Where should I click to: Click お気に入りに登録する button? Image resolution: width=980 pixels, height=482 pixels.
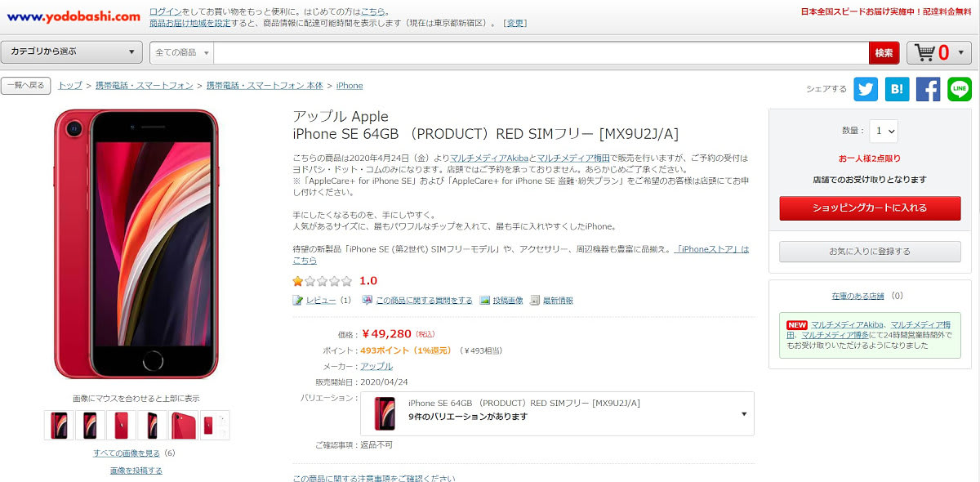(870, 252)
